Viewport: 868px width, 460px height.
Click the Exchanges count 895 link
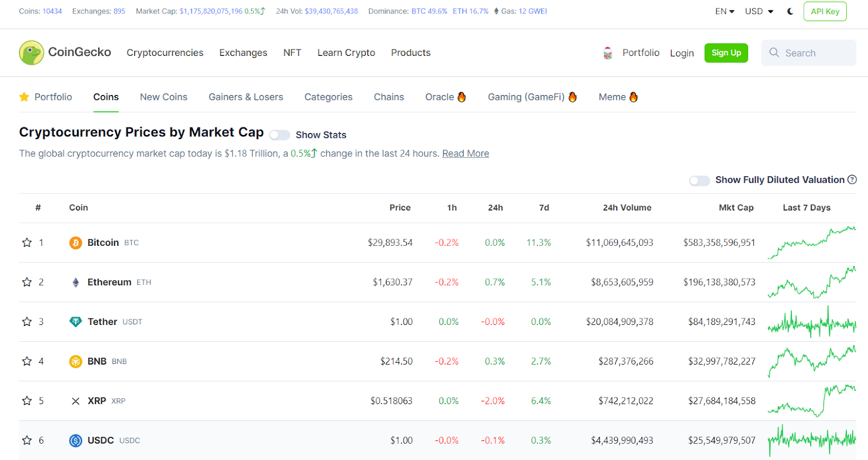coord(119,11)
